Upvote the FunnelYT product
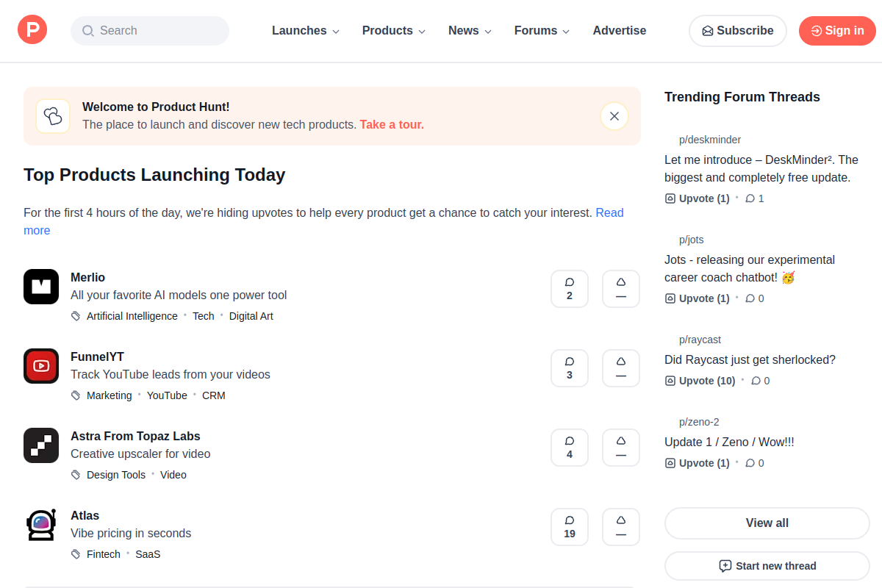Screen dimensions: 882x588 click(x=621, y=368)
